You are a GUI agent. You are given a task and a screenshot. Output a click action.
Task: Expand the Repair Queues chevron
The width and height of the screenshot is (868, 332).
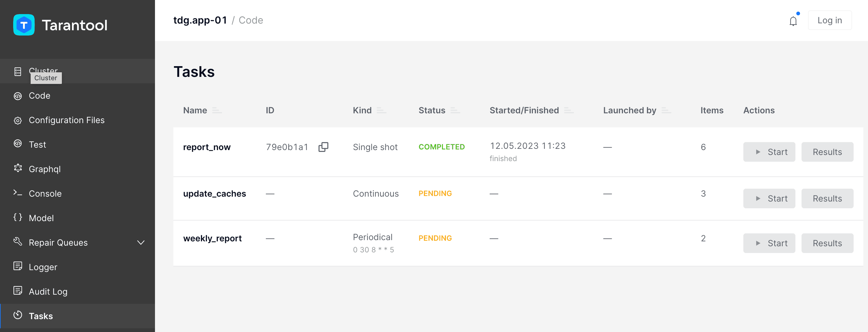[x=141, y=243]
